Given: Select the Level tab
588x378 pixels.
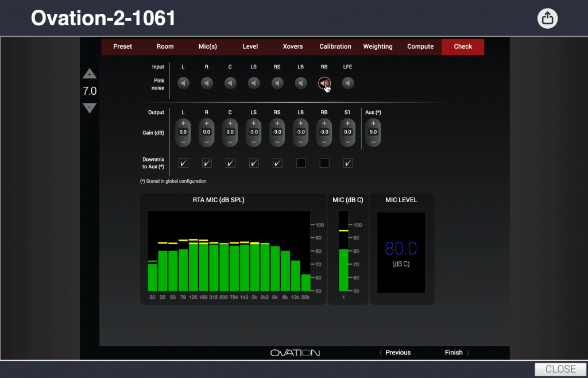Looking at the screenshot, I should pos(250,47).
